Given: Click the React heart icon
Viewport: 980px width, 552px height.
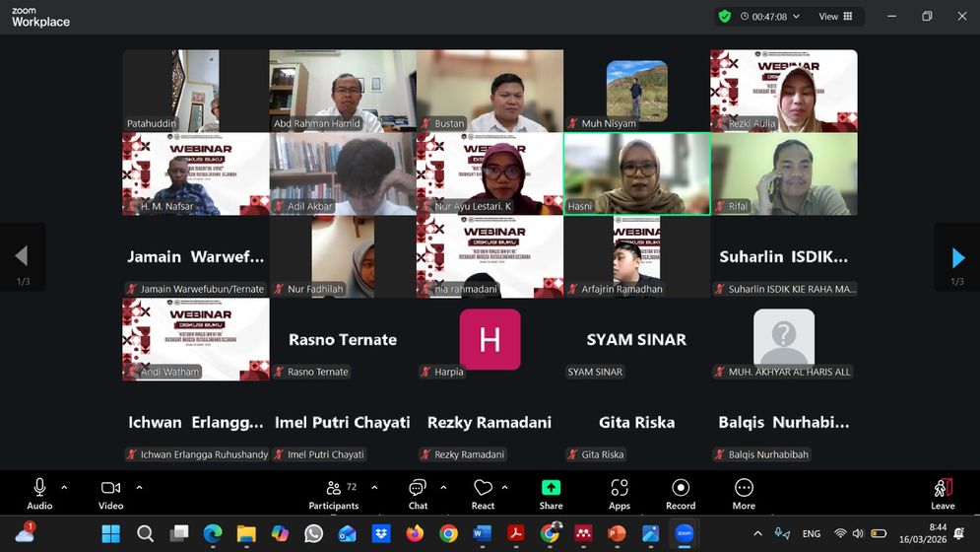Looking at the screenshot, I should click(483, 492).
